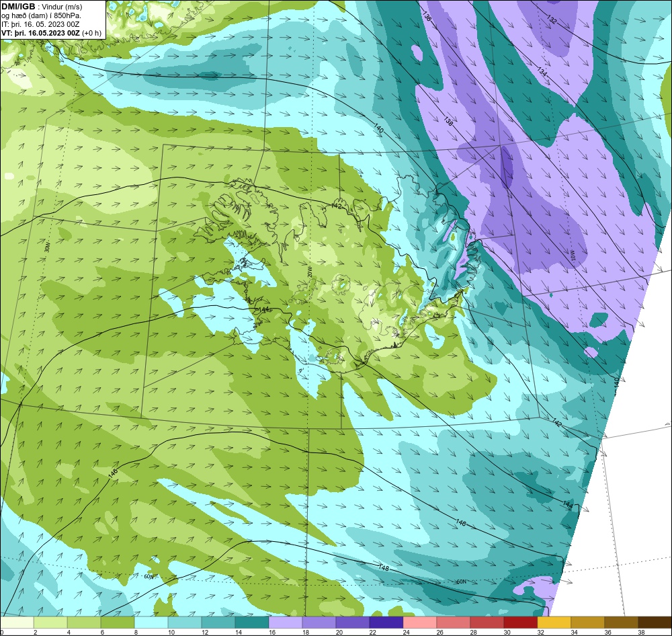
Task: Click the 'IT: þri. 16. 05. 2023 00Z' line
Action: point(40,24)
